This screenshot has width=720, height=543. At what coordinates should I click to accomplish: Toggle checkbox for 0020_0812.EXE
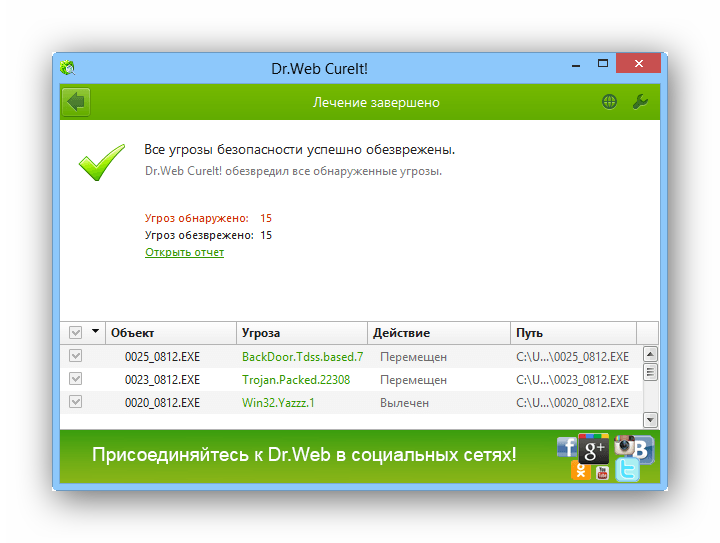click(75, 402)
